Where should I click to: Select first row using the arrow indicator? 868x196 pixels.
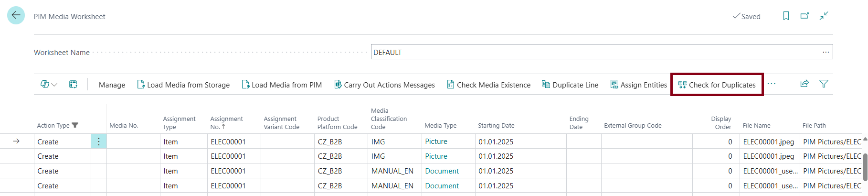(16, 141)
